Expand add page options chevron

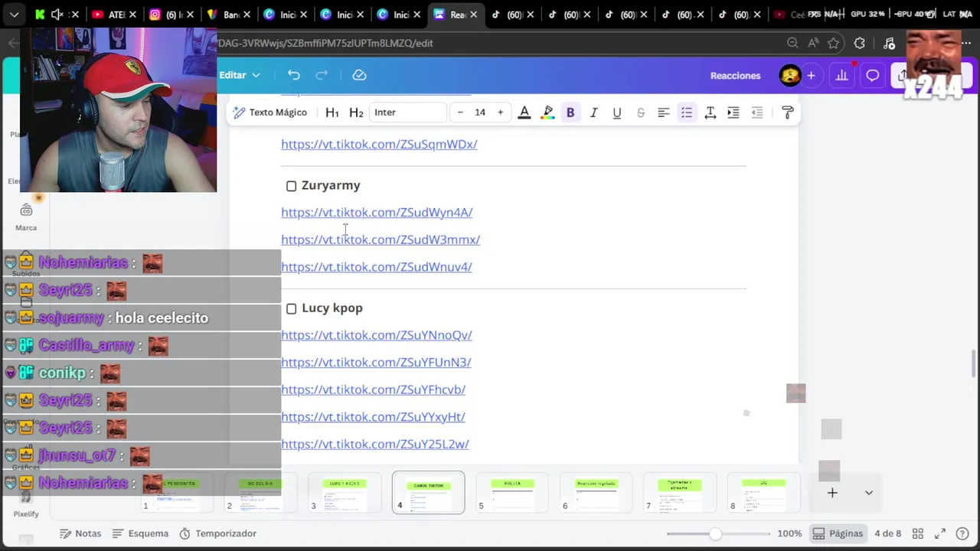coord(869,493)
